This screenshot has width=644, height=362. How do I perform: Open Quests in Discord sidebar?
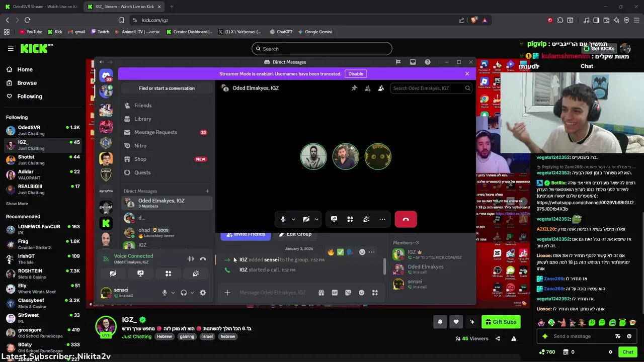[x=167, y=172]
